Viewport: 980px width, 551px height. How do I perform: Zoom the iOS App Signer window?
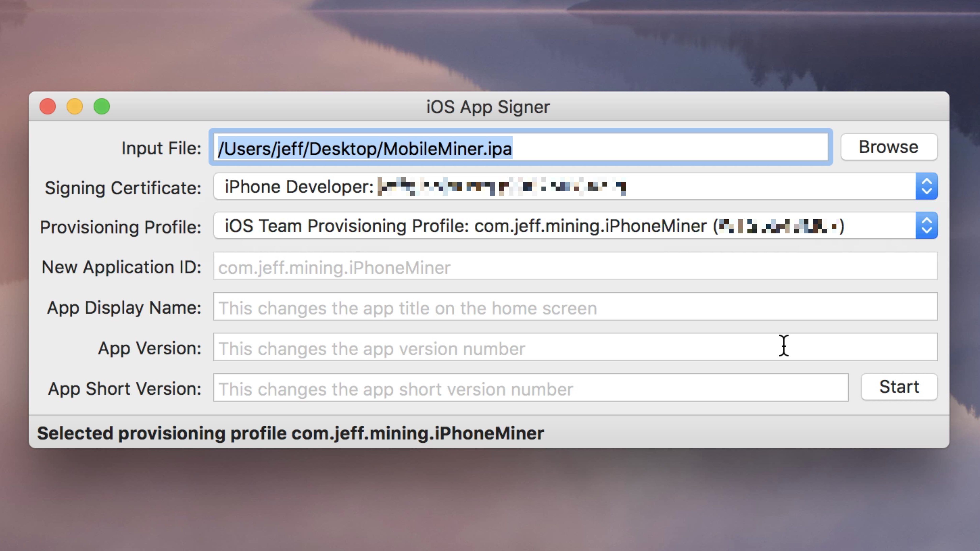click(x=102, y=106)
